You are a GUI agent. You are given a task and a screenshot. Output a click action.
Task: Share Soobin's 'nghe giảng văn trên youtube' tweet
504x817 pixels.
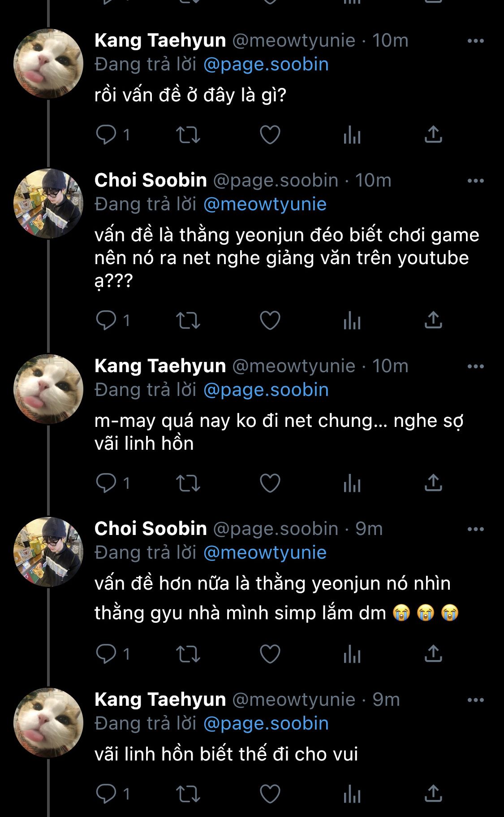433,320
